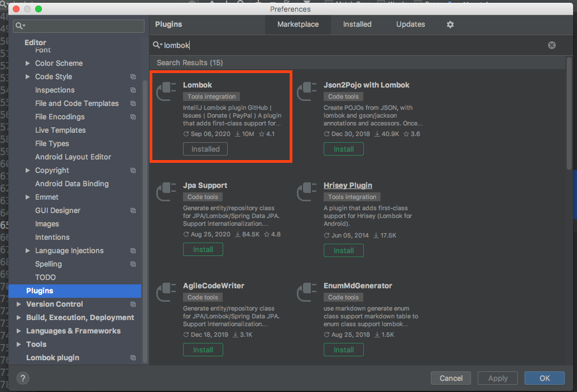
Task: Click the Json2Pojo with Lombok plugin icon
Action: (306, 91)
